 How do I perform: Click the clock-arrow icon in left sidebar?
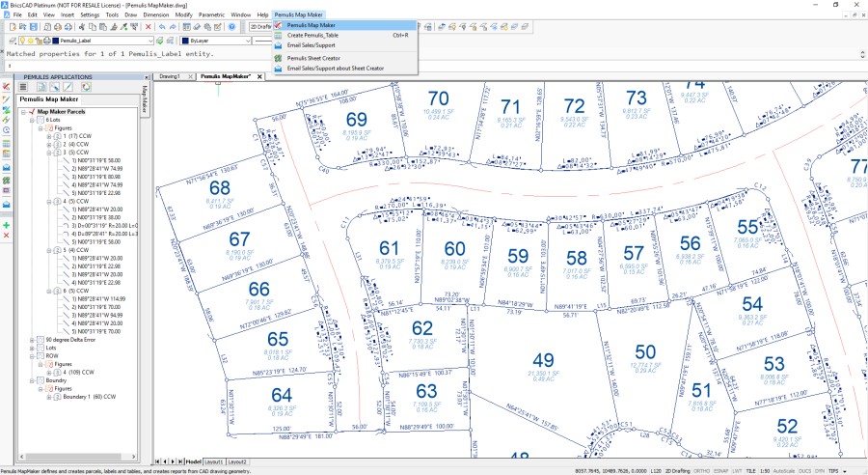click(x=6, y=130)
